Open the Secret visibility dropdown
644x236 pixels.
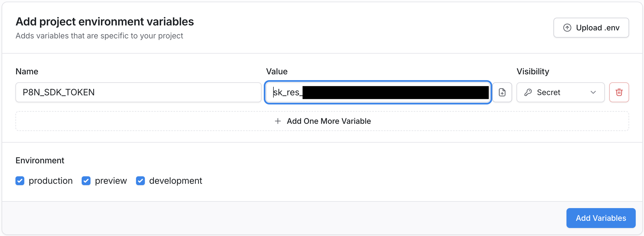click(560, 92)
